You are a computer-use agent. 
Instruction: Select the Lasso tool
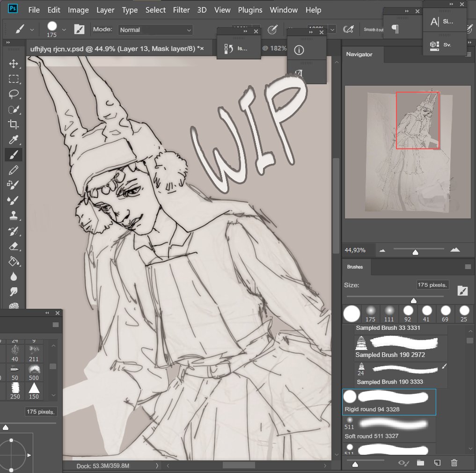pos(14,95)
